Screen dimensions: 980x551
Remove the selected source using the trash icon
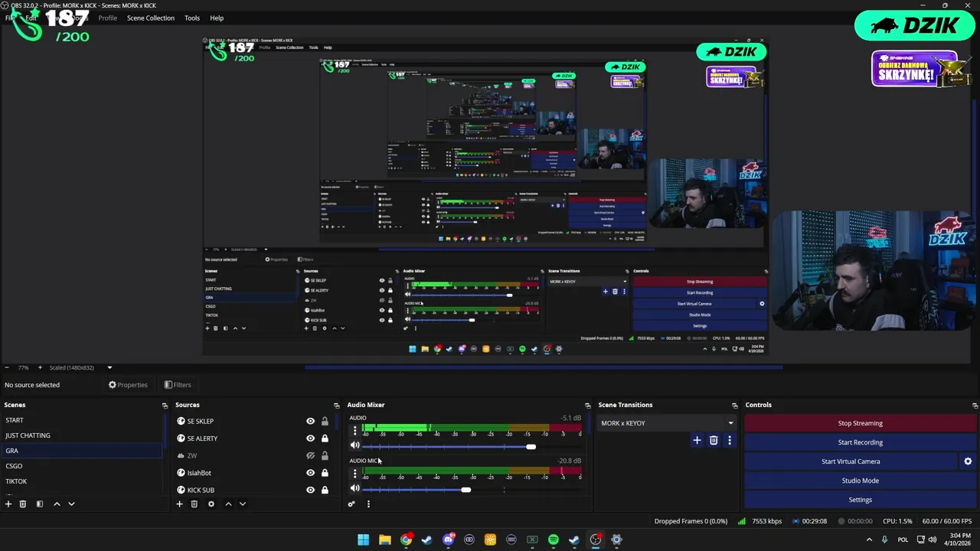[194, 504]
